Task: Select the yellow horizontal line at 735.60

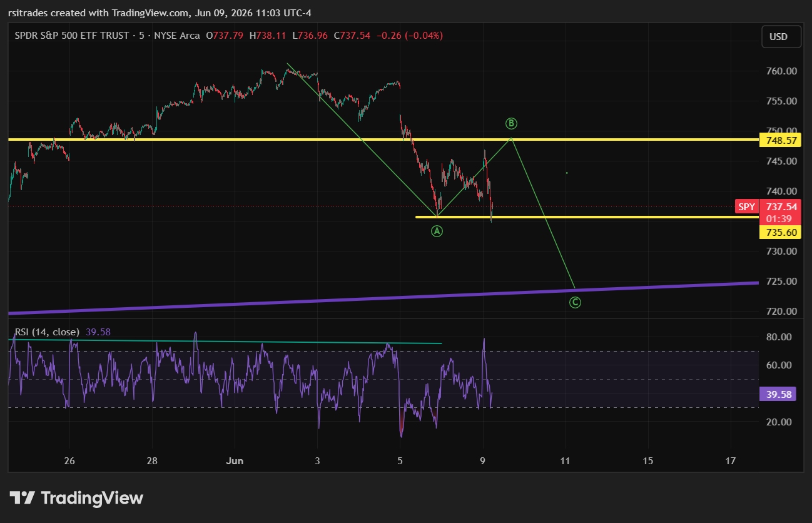Action: [x=587, y=217]
